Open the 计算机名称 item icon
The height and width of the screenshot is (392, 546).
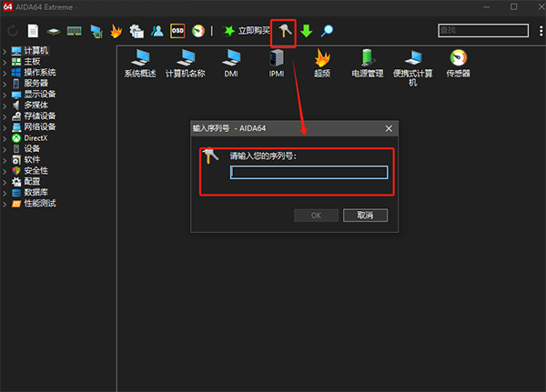[x=186, y=57]
